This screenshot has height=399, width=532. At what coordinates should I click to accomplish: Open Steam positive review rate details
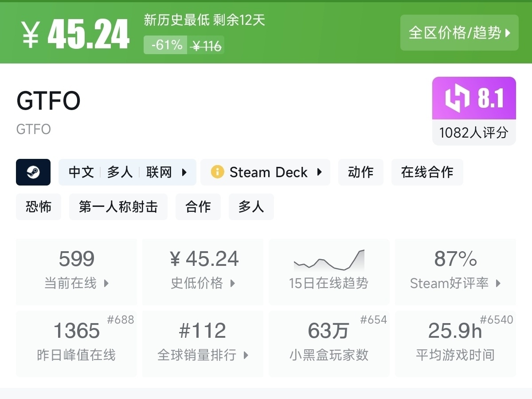(455, 271)
